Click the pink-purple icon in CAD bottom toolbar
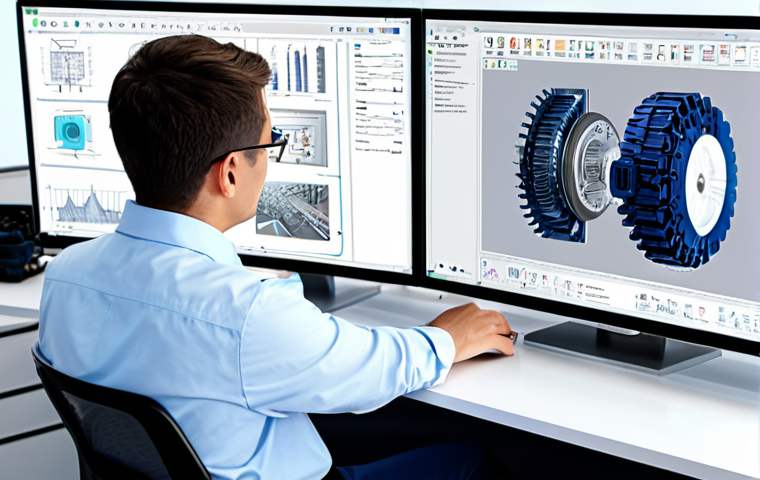 point(491,273)
